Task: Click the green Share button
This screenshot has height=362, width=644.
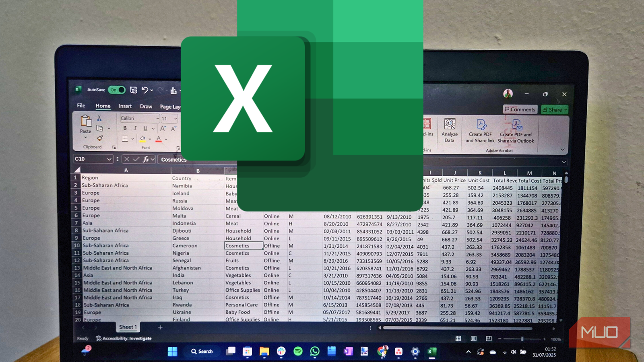Action: pos(554,109)
